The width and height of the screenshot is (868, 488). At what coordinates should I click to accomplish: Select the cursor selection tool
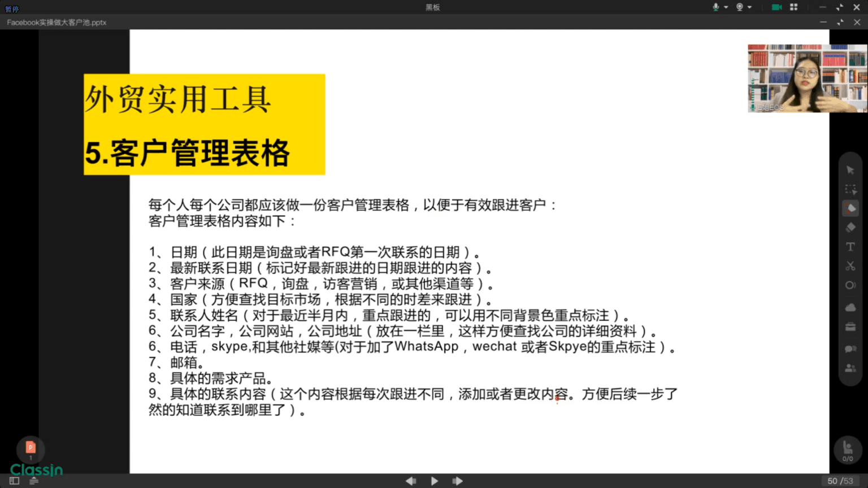tap(850, 170)
